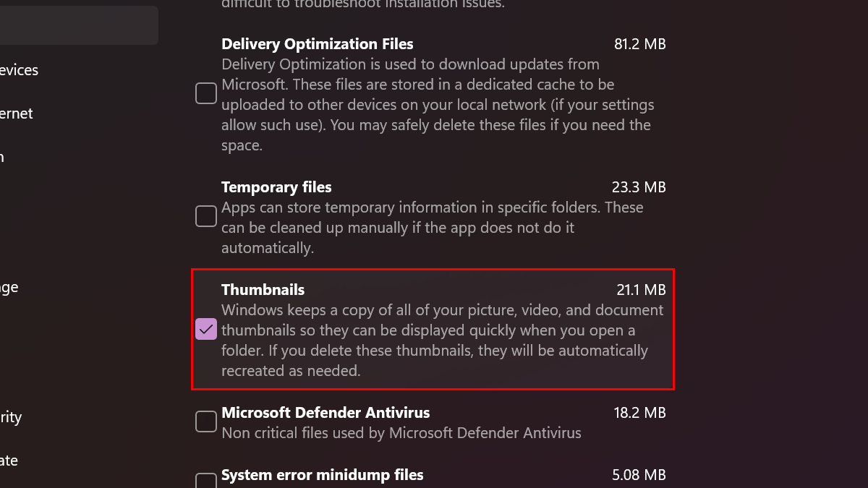Tick the Microsoft Defender Antivirus checkbox
The image size is (868, 488).
206,421
